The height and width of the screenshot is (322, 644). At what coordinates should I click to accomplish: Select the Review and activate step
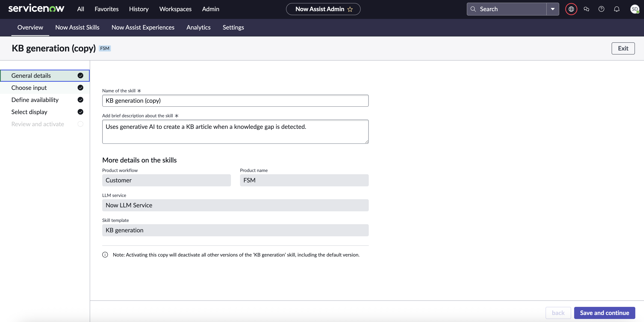tap(45, 124)
